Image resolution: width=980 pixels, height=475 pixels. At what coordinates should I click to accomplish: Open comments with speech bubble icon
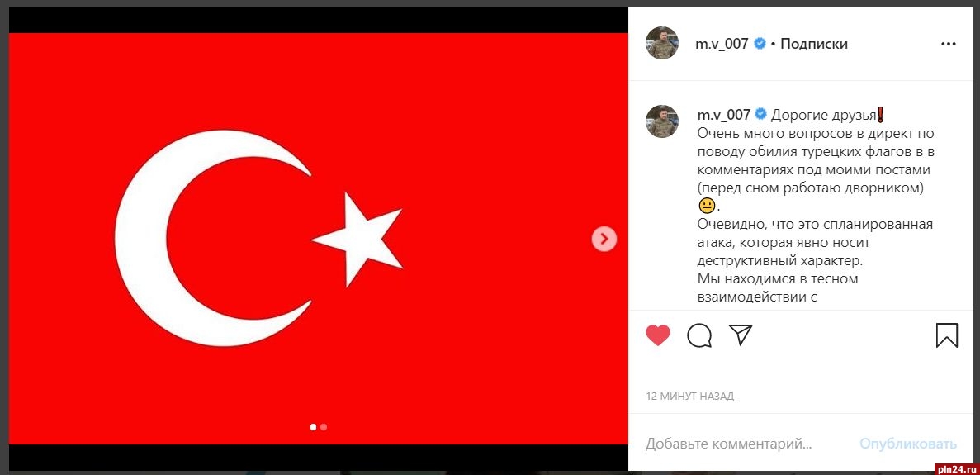click(699, 335)
